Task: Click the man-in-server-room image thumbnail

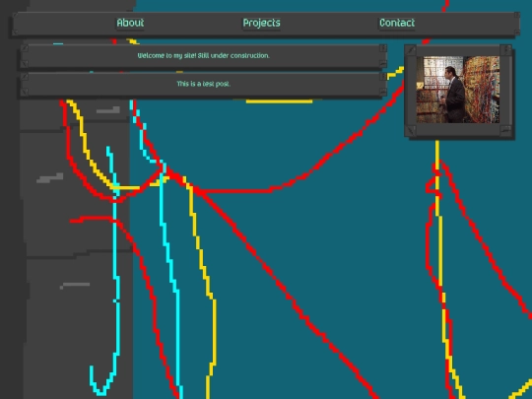Action: 458,90
